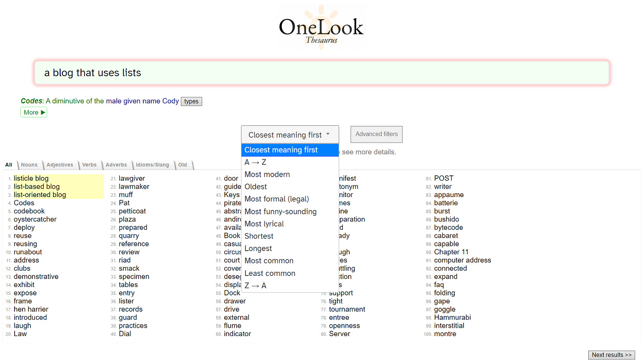Open result 'entree'

339,318
